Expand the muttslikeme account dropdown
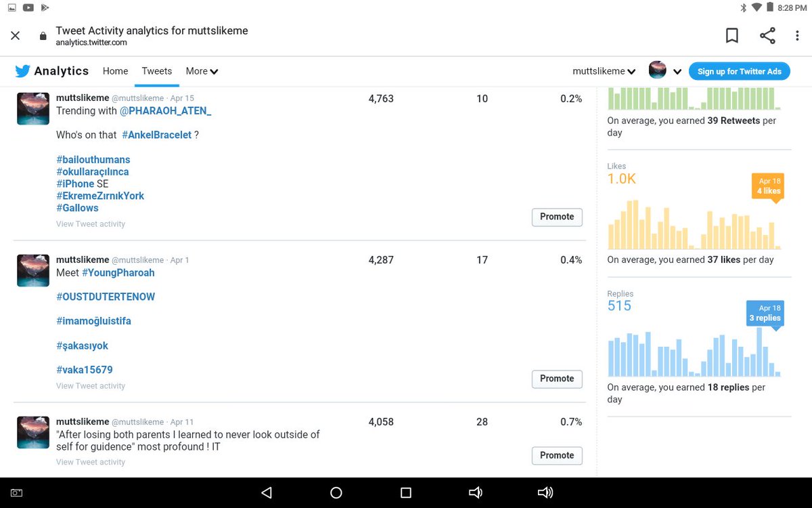This screenshot has width=812, height=508. [x=604, y=71]
